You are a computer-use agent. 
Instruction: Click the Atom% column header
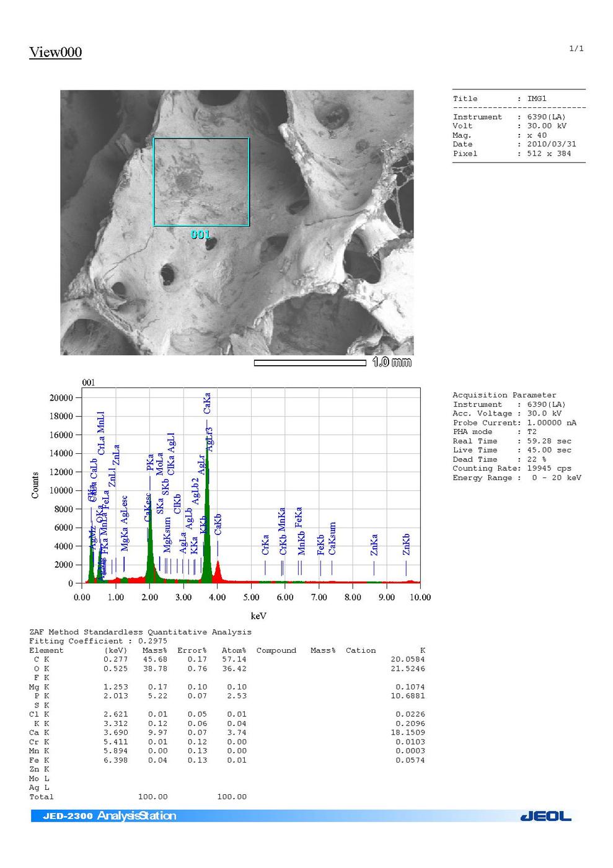click(234, 650)
